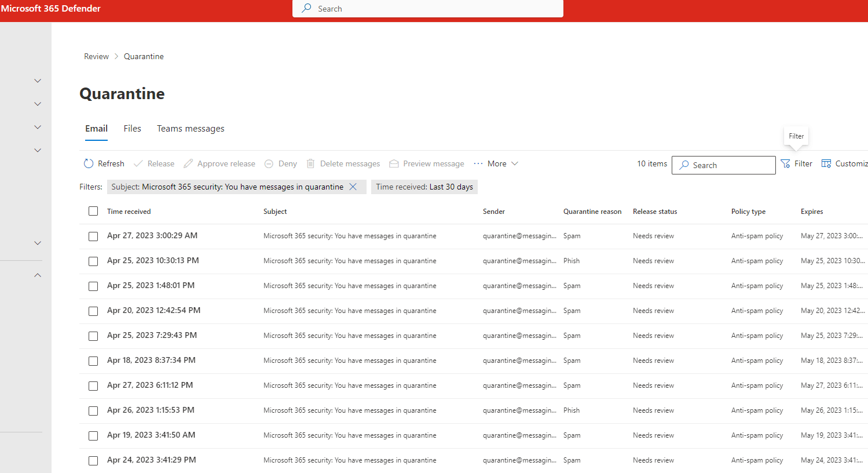Check row Apr 26, 2023 1:15:53 PM
Image resolution: width=868 pixels, height=473 pixels.
pos(93,411)
